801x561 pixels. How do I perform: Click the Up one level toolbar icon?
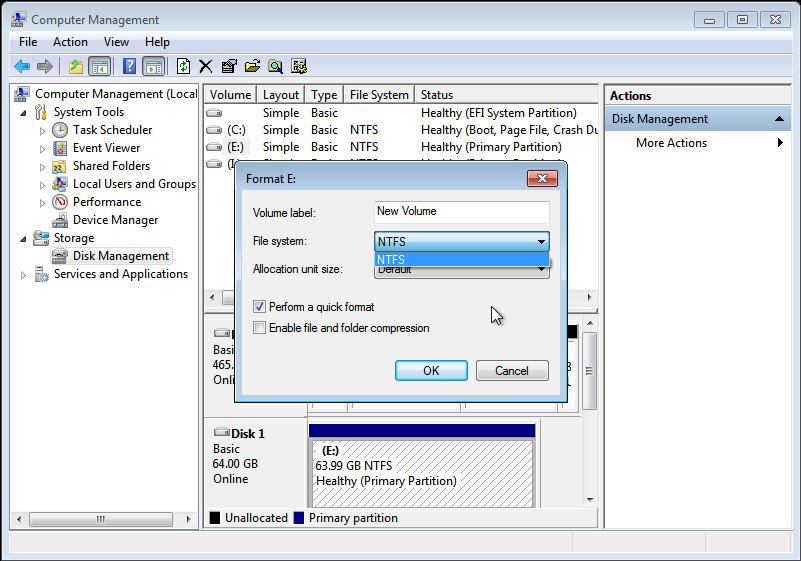pyautogui.click(x=76, y=66)
